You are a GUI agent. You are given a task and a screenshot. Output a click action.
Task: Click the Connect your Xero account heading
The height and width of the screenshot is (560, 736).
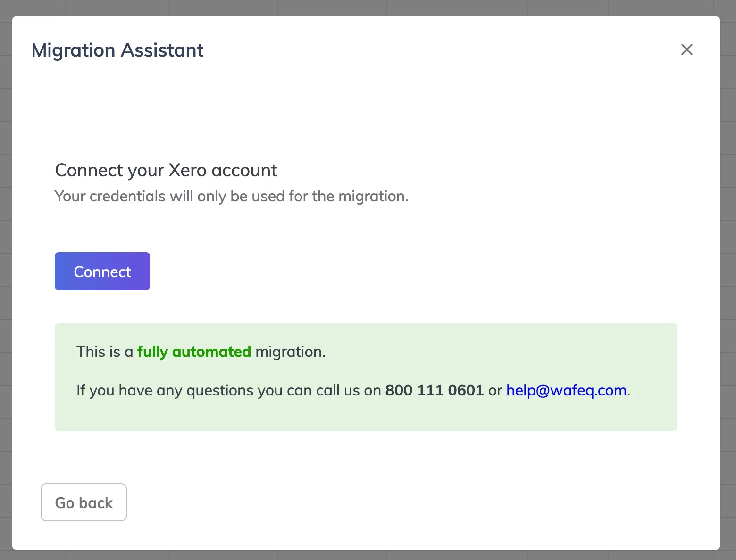(166, 170)
